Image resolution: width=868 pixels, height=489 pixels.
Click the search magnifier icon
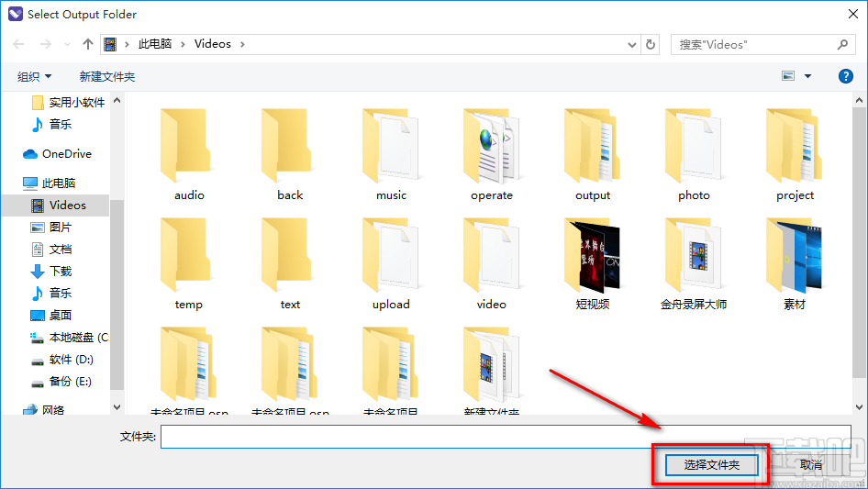(842, 44)
